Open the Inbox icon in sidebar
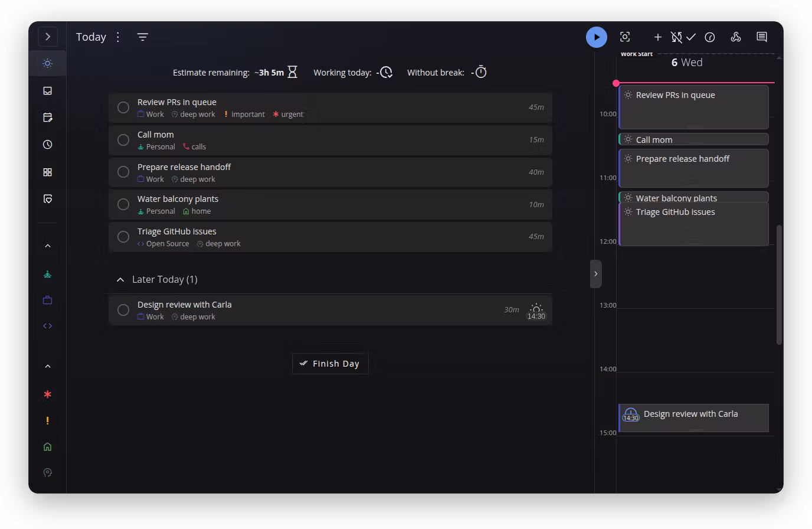Viewport: 812px width, 529px height. [x=48, y=91]
